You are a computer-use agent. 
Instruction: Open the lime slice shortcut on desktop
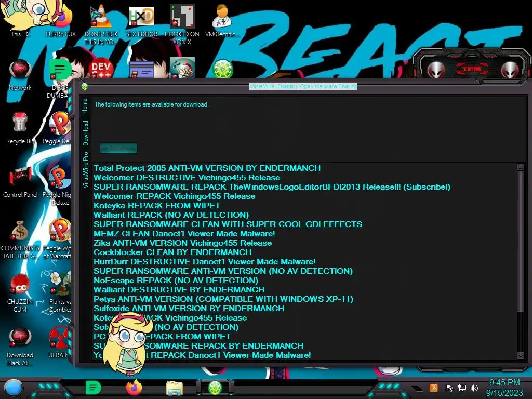[x=222, y=69]
